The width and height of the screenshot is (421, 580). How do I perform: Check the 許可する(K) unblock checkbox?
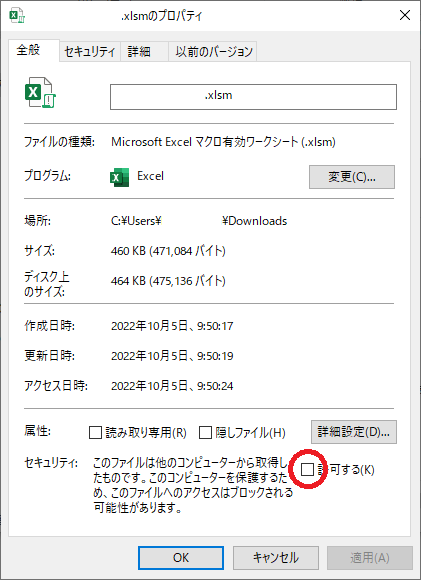click(x=307, y=469)
